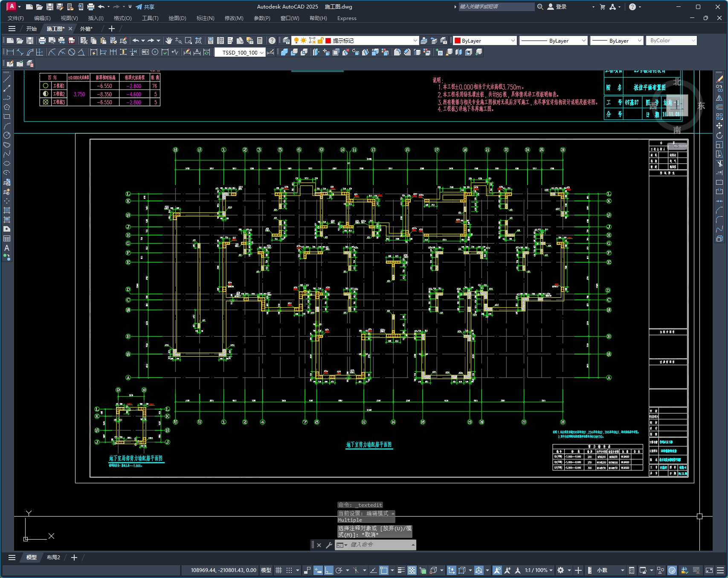Viewport: 728px width, 578px height.
Task: Select the multiline text A tool
Action: pyautogui.click(x=7, y=248)
